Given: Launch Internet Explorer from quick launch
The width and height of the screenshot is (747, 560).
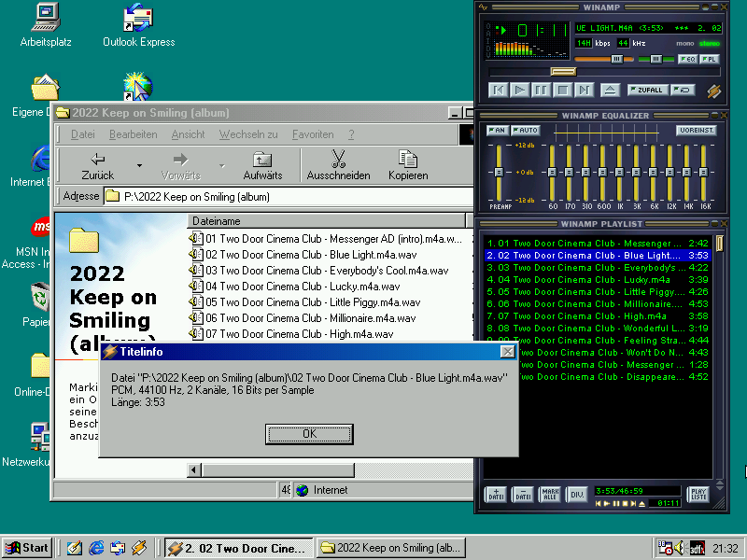Looking at the screenshot, I should click(96, 548).
